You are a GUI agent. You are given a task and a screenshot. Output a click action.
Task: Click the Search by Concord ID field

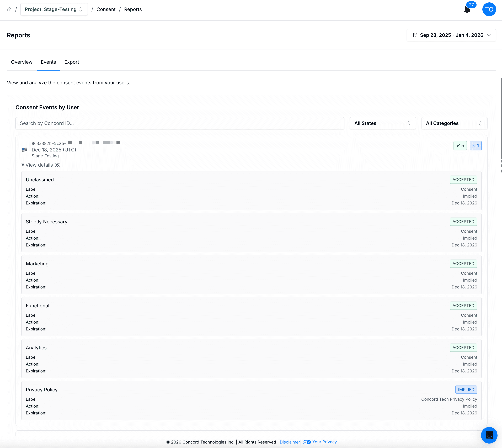pyautogui.click(x=180, y=123)
